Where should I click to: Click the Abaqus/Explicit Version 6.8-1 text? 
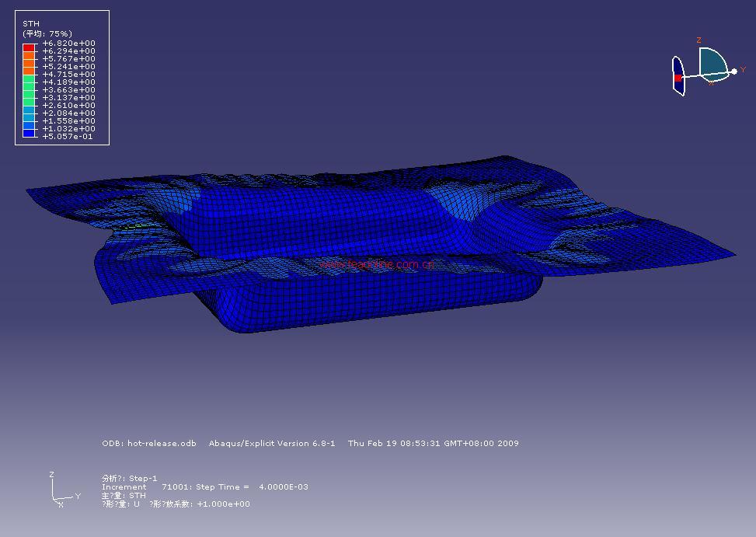[x=272, y=444]
